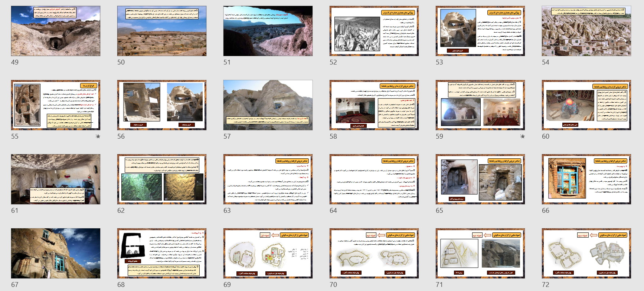The height and width of the screenshot is (291, 644).
Task: Click the animation star under slide 55
Action: [x=98, y=136]
